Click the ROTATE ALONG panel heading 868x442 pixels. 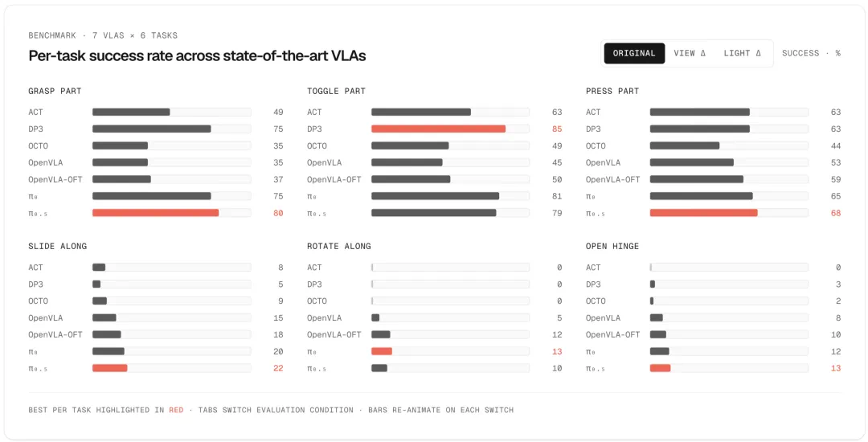[x=339, y=246]
